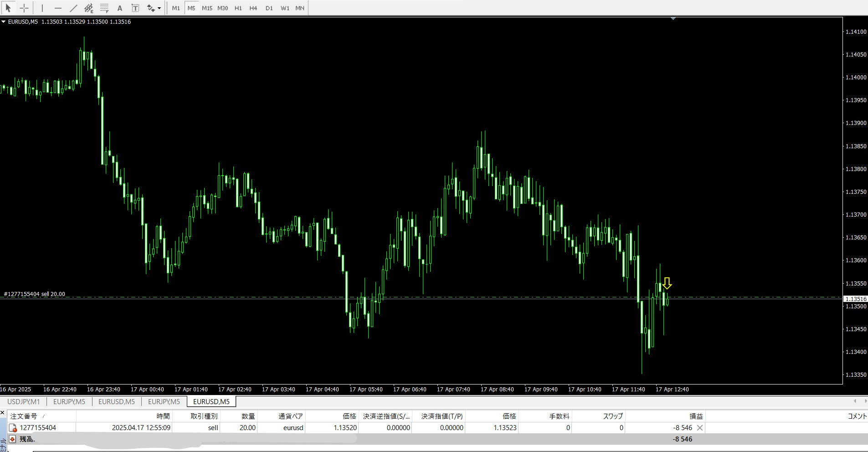The image size is (868, 452).
Task: Click the chart shift marker triangle at the chart top
Action: pyautogui.click(x=673, y=19)
